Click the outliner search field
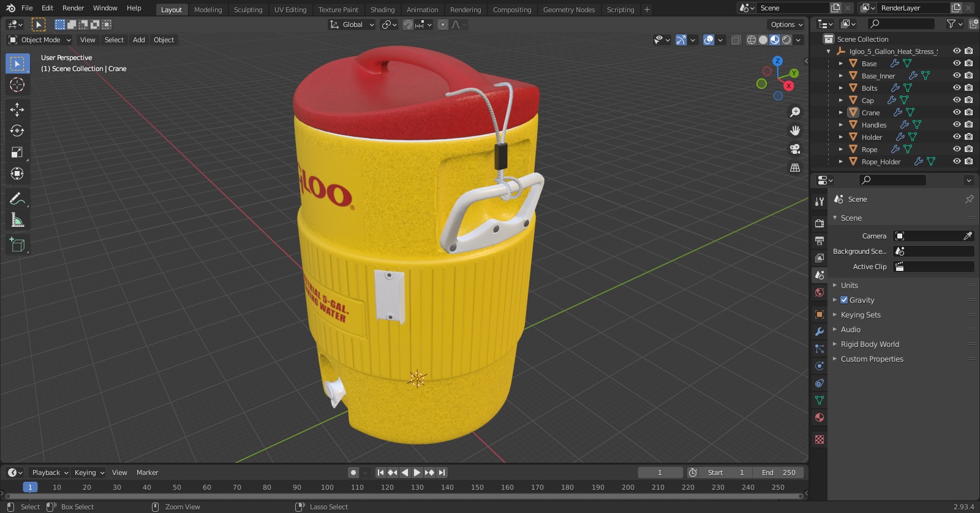980x513 pixels. tap(902, 24)
